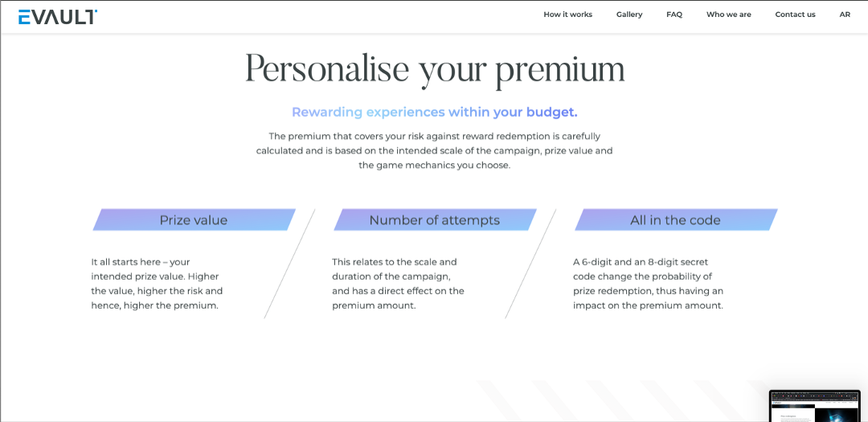The height and width of the screenshot is (422, 868).
Task: Click the campaign scale and duration description
Action: (x=398, y=284)
